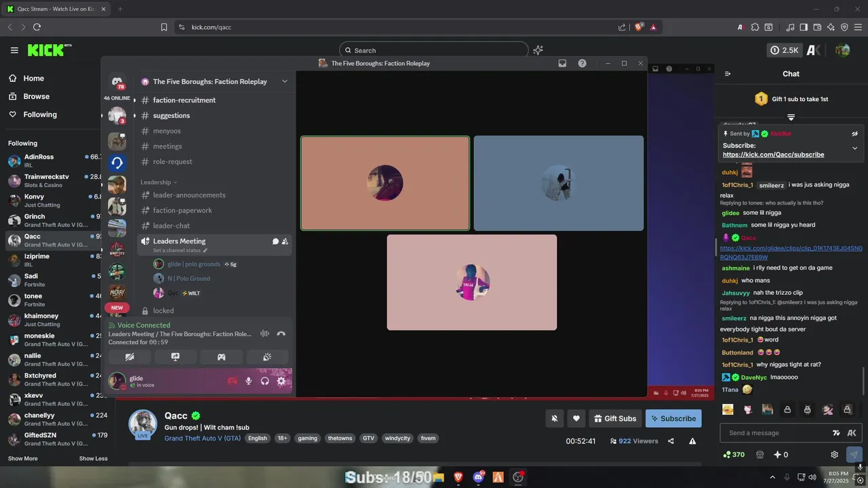Click the Gift Subs button
Image resolution: width=868 pixels, height=488 pixels.
point(615,419)
